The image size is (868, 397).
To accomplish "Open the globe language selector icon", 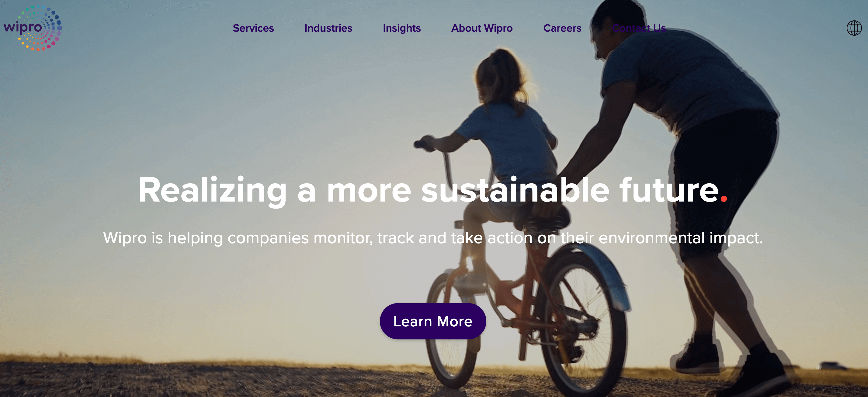I will (x=854, y=28).
